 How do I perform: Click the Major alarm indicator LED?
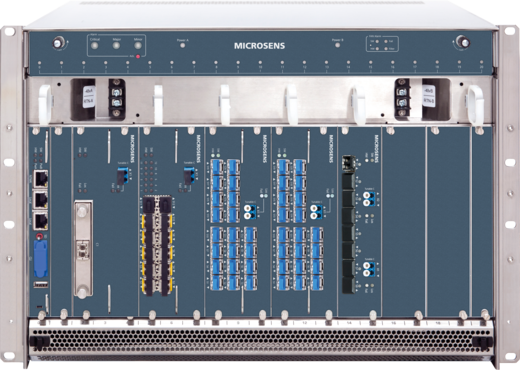pyautogui.click(x=116, y=45)
